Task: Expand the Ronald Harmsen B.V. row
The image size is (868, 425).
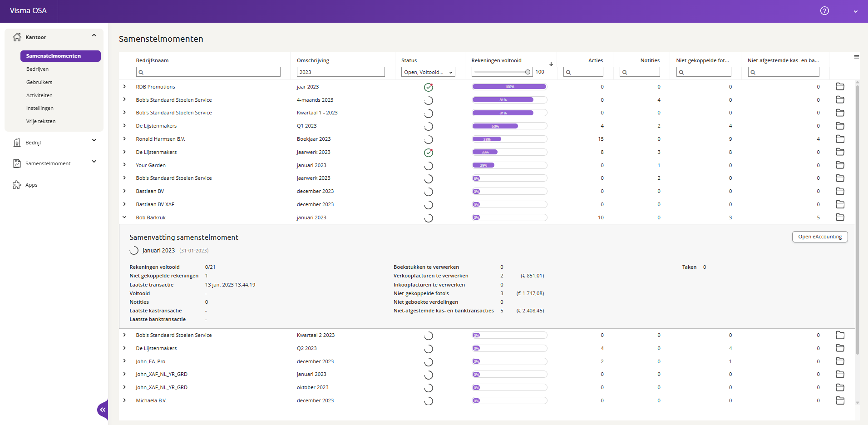Action: pyautogui.click(x=124, y=138)
